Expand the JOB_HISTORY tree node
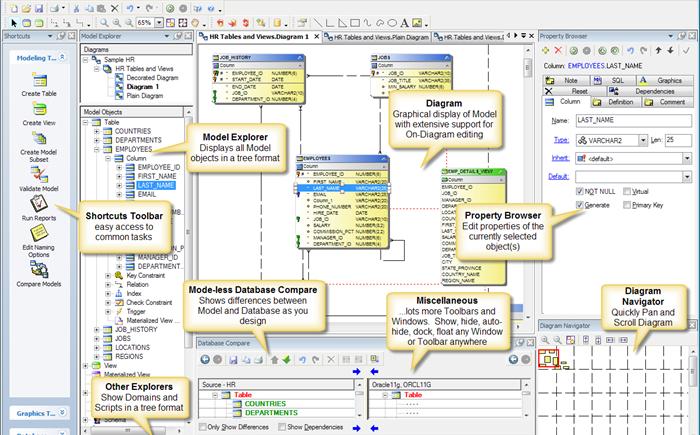This screenshot has width=700, height=435. click(97, 330)
